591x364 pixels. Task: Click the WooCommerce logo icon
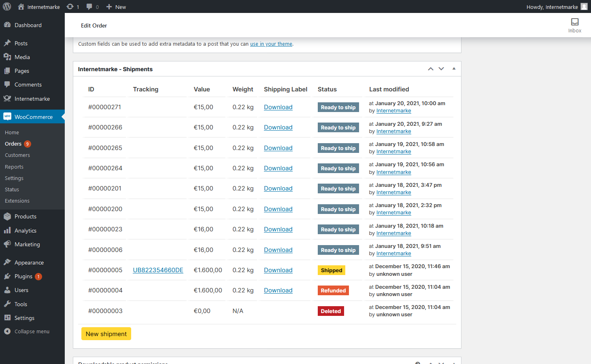pyautogui.click(x=7, y=116)
